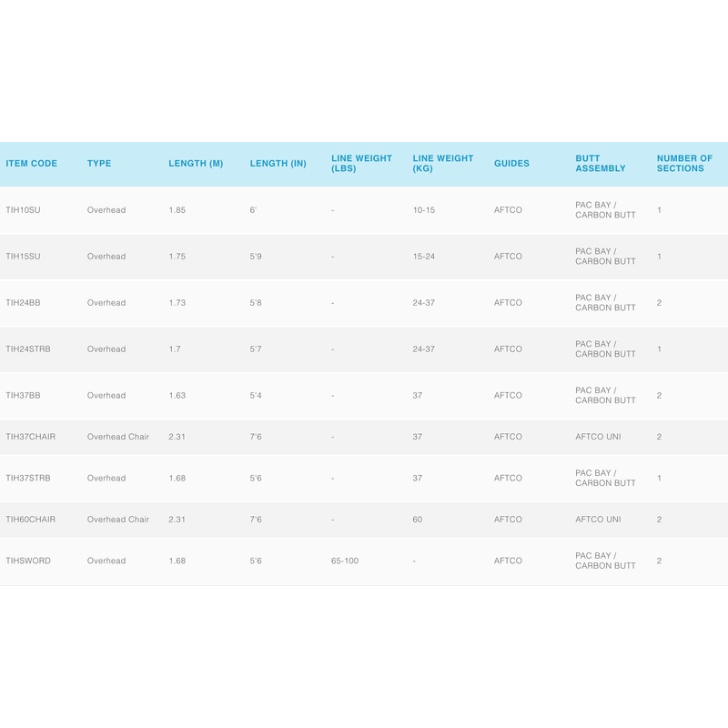
Task: Click the 65-100 line weight value
Action: 345,561
